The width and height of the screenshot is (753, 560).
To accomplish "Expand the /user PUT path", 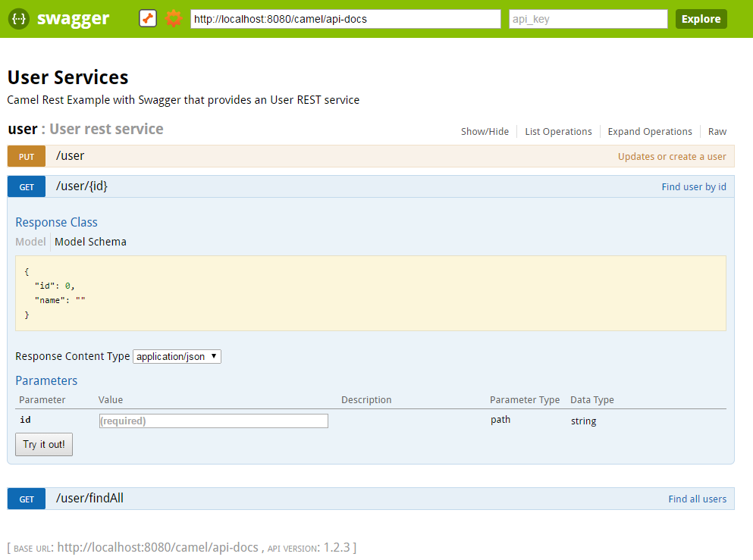I will pyautogui.click(x=70, y=156).
